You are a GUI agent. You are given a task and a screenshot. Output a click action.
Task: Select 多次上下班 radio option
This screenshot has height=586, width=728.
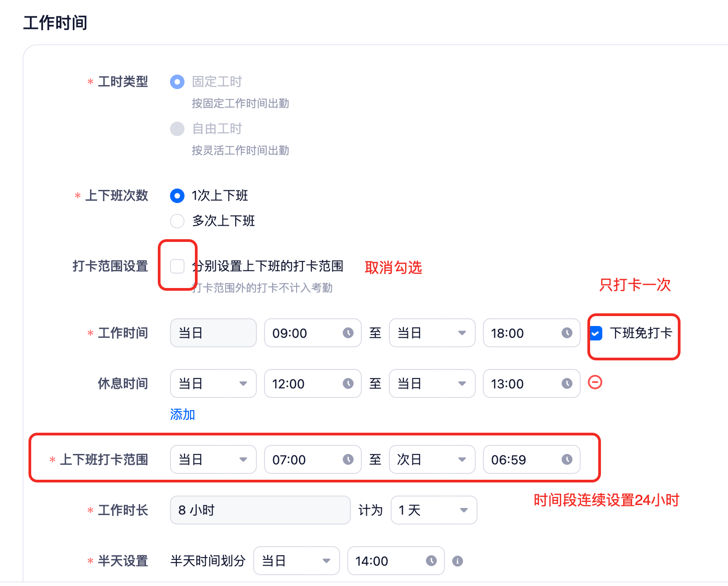pos(177,221)
